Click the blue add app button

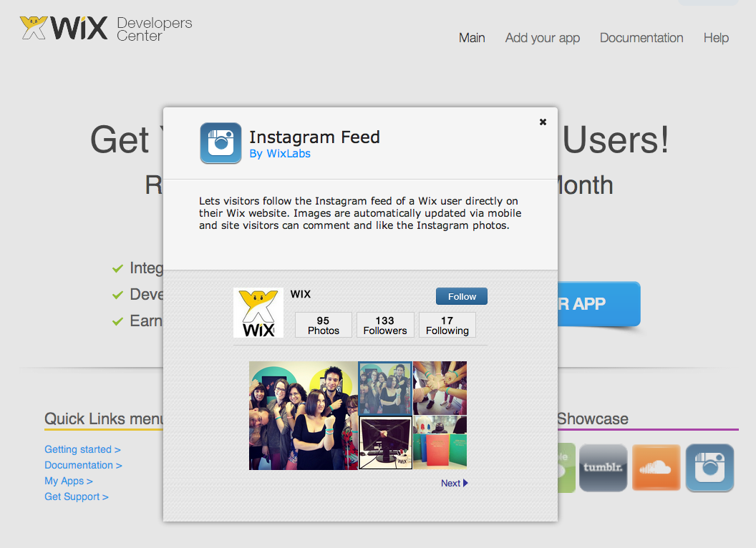pyautogui.click(x=598, y=304)
